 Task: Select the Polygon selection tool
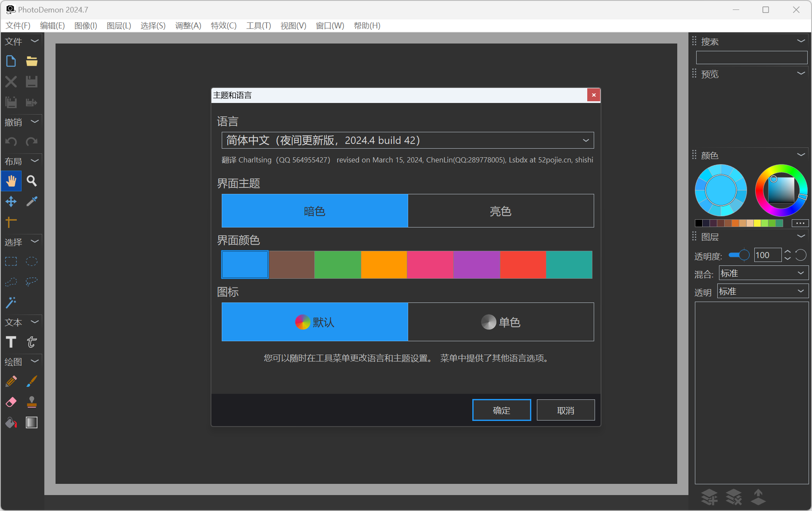11,282
